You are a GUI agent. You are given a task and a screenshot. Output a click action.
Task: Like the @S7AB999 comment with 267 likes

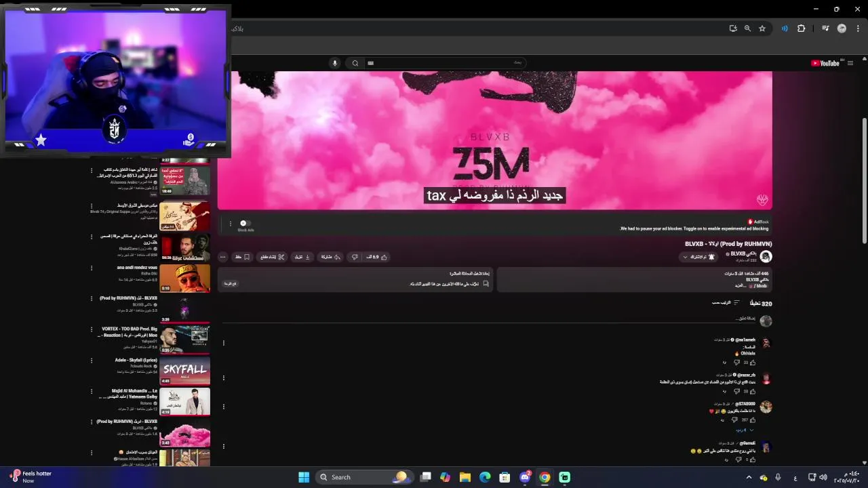tap(753, 420)
